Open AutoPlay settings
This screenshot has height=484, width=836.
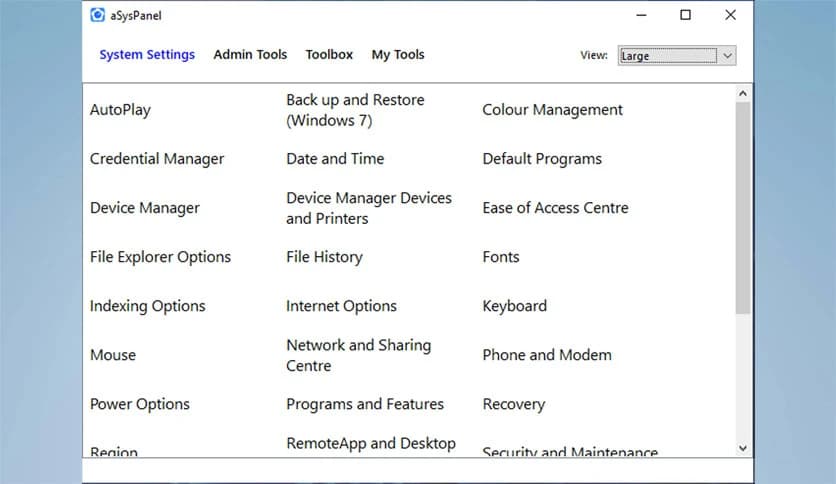(x=120, y=110)
